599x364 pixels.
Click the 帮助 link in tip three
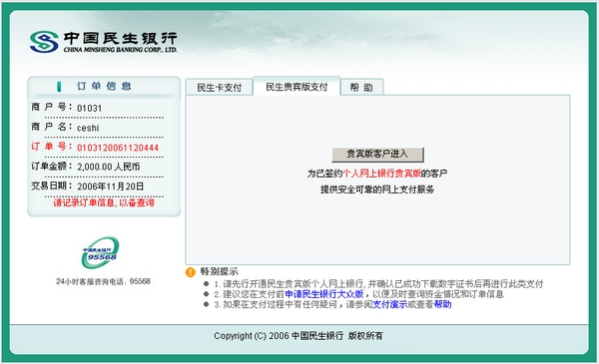[x=442, y=304]
